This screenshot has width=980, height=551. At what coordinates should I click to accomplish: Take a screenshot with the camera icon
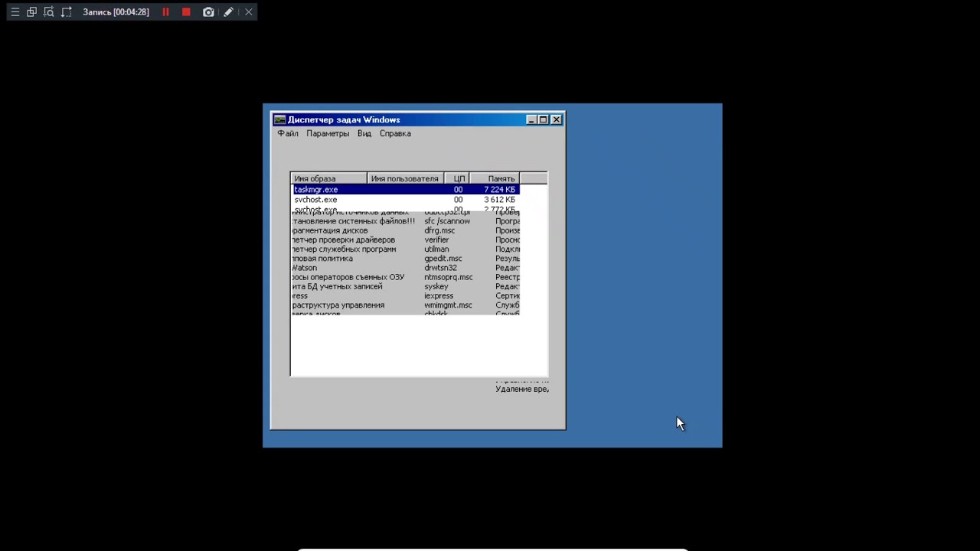[x=208, y=12]
